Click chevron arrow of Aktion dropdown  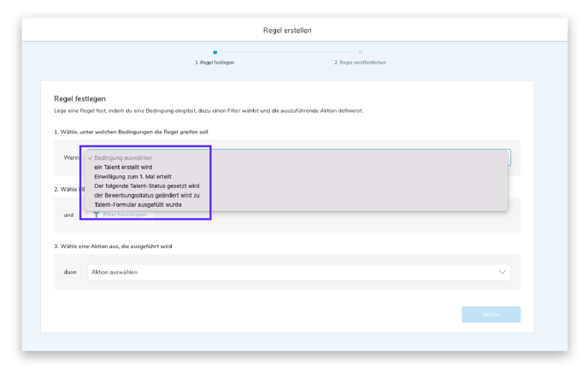(x=502, y=272)
